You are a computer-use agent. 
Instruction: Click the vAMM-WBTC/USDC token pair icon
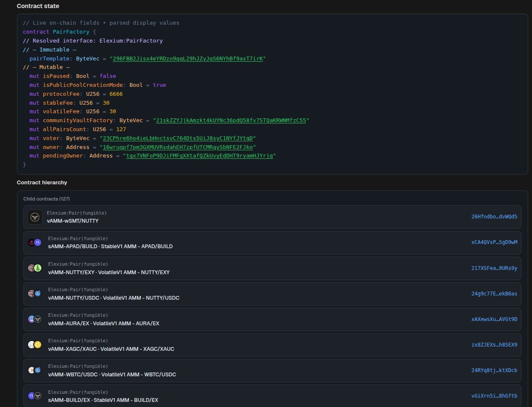(35, 370)
